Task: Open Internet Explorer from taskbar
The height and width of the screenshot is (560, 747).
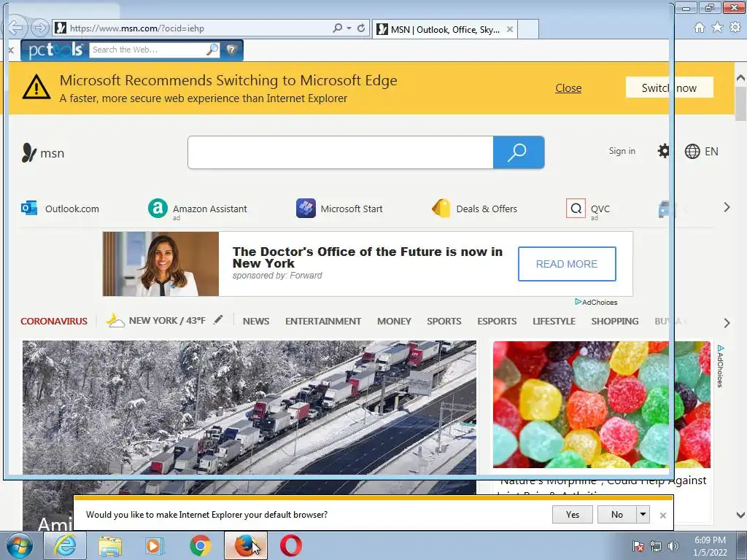Action: (65, 545)
